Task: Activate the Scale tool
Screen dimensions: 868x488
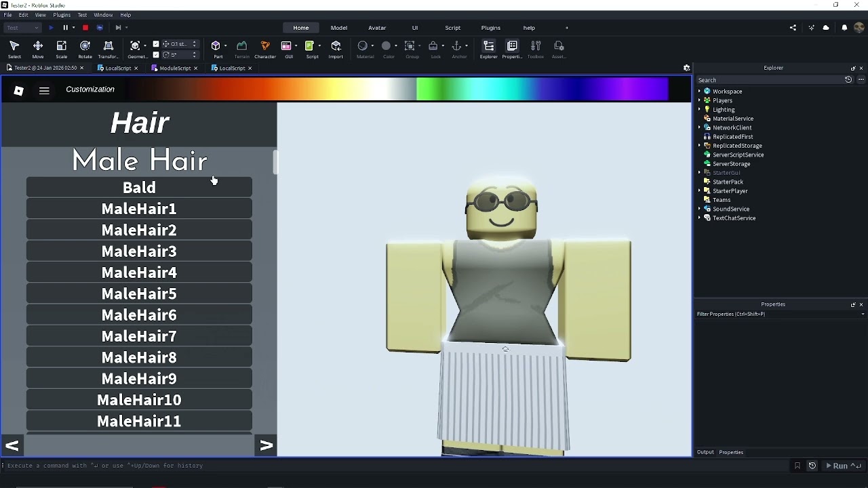Action: pos(61,49)
